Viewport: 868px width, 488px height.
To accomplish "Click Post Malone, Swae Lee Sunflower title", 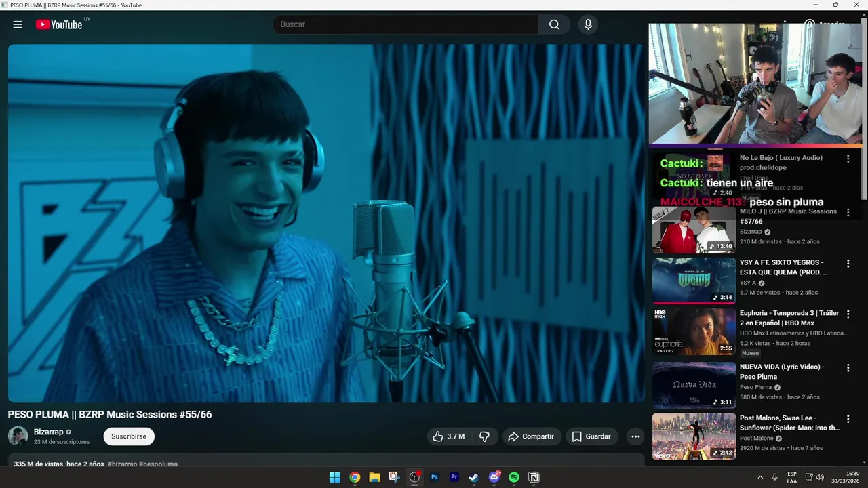I will click(x=789, y=423).
